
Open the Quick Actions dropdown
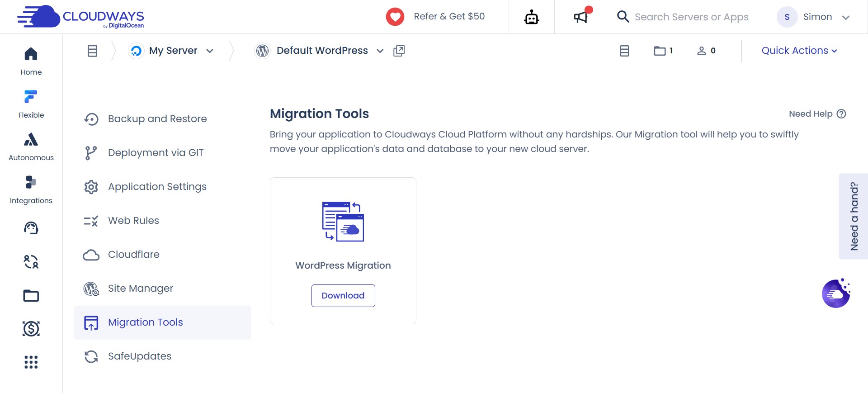(x=799, y=51)
